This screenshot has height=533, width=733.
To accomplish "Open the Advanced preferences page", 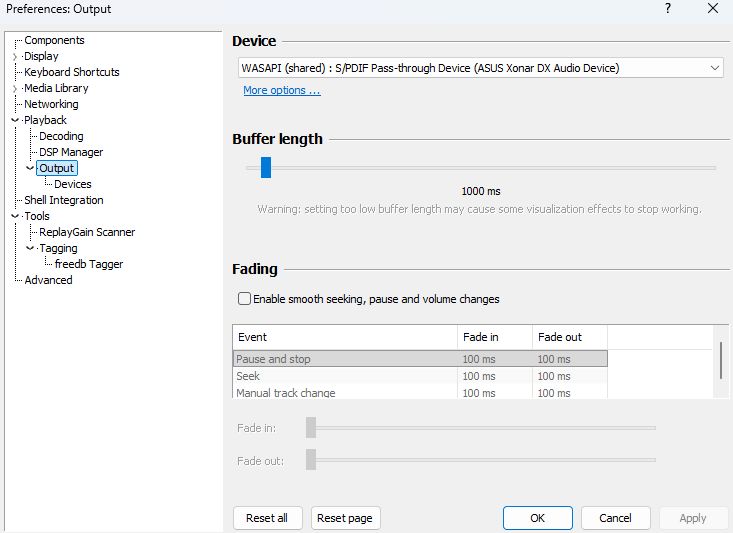I will pyautogui.click(x=48, y=280).
